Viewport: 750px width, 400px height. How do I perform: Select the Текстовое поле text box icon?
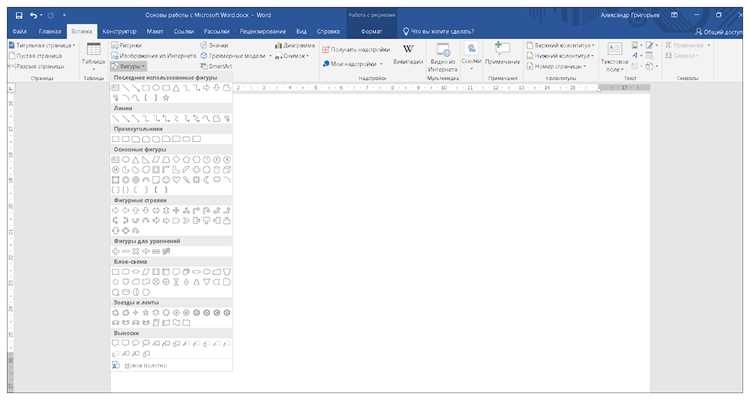point(614,57)
